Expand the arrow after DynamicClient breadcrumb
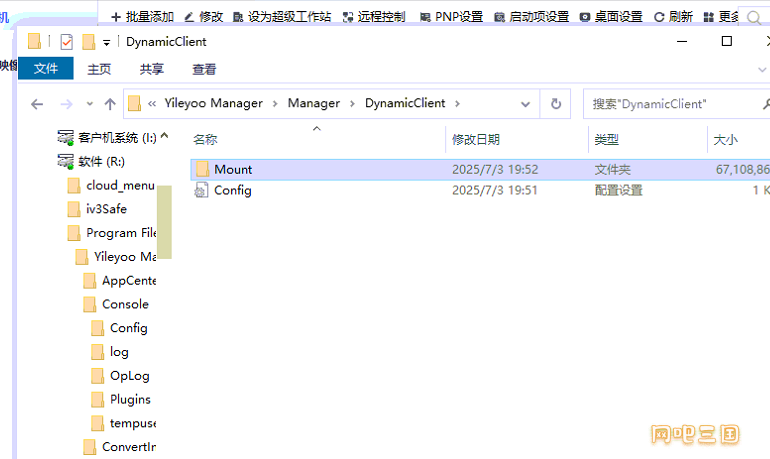The image size is (770, 459). pos(457,104)
